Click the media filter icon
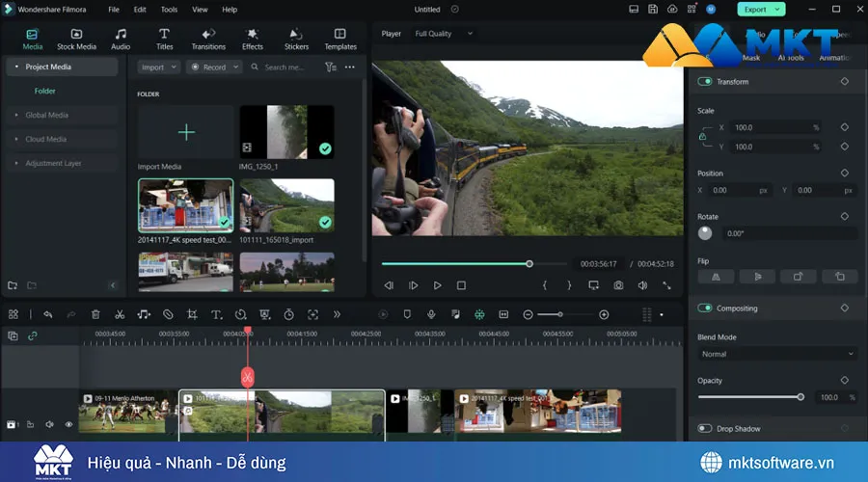Image resolution: width=868 pixels, height=482 pixels. pos(331,67)
